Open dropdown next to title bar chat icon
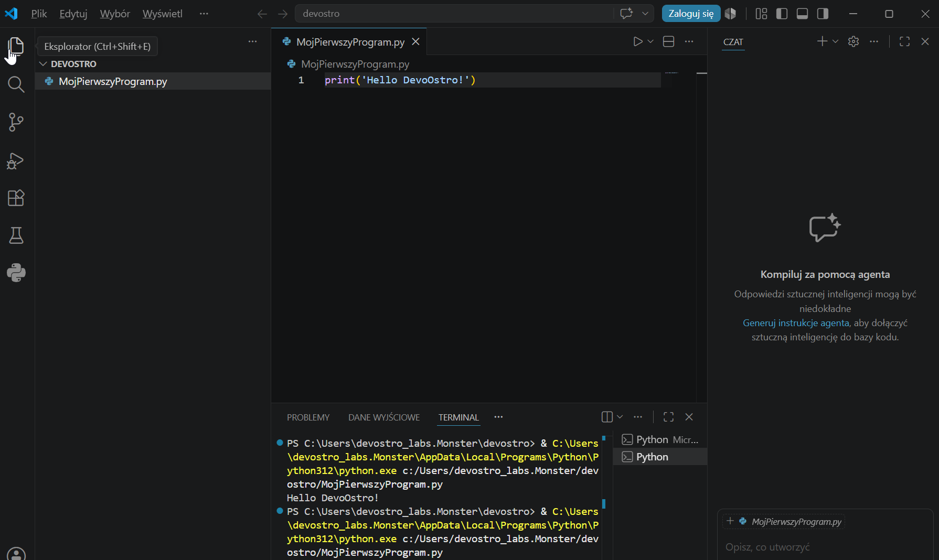The width and height of the screenshot is (939, 560). [x=645, y=14]
